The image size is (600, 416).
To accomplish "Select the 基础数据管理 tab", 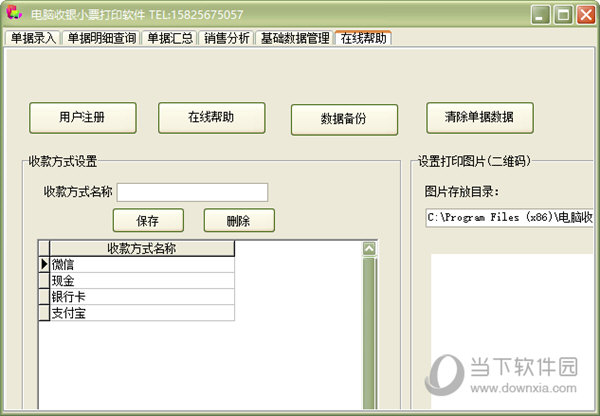I will (x=295, y=38).
